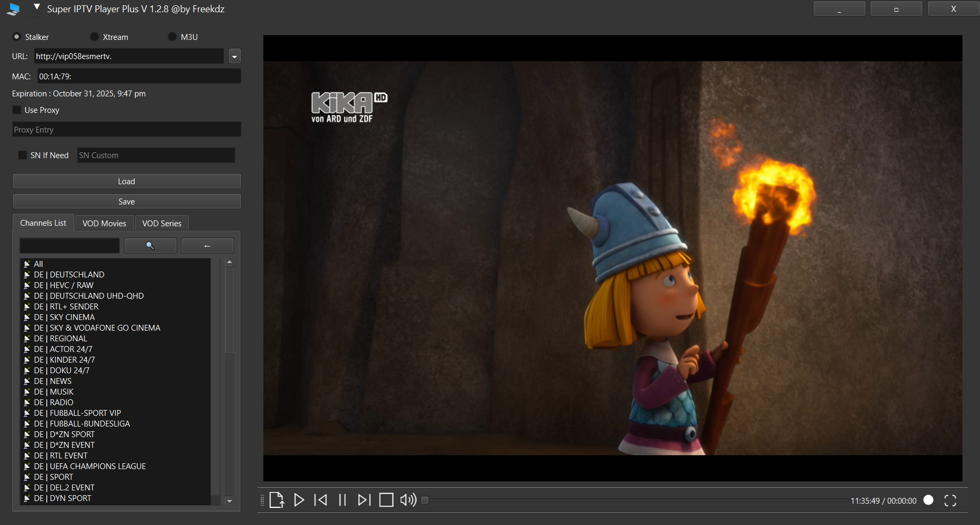Image resolution: width=980 pixels, height=525 pixels.
Task: Open the URL history dropdown arrow
Action: 235,56
